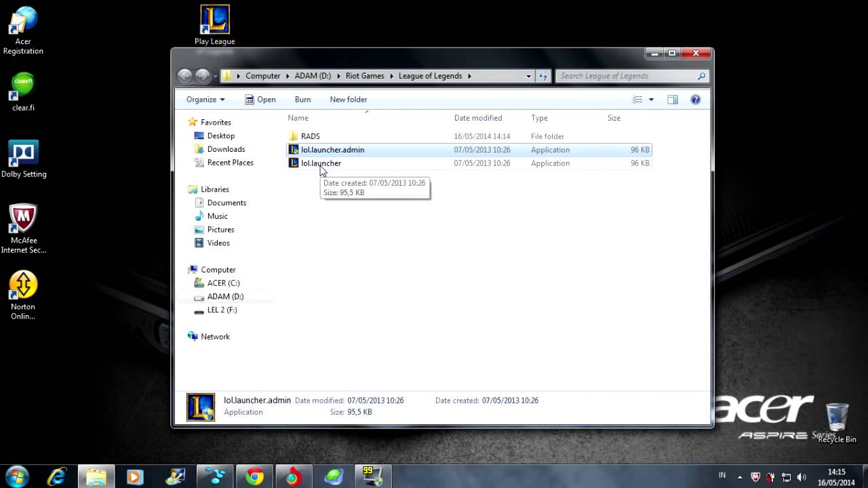Launch Internet Explorer from taskbar
Viewport: 868px width, 488px height.
[x=56, y=477]
